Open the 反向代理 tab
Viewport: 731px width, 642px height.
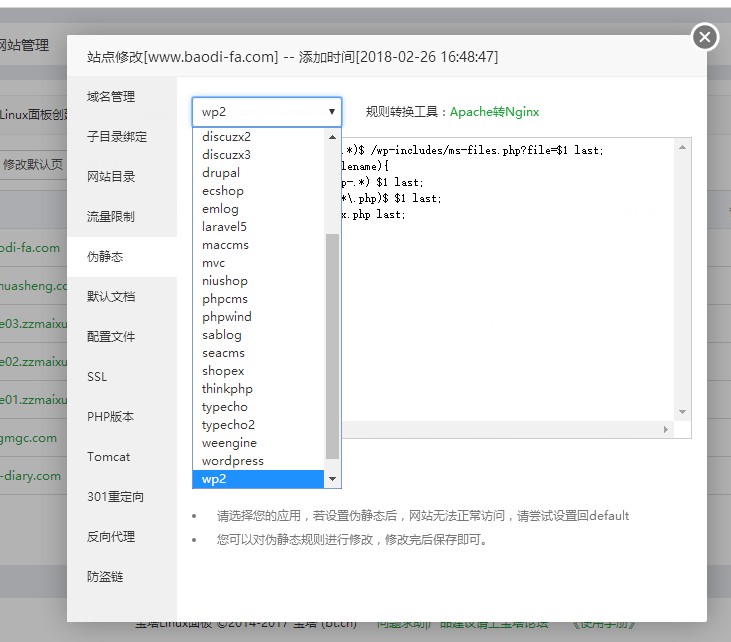point(110,537)
